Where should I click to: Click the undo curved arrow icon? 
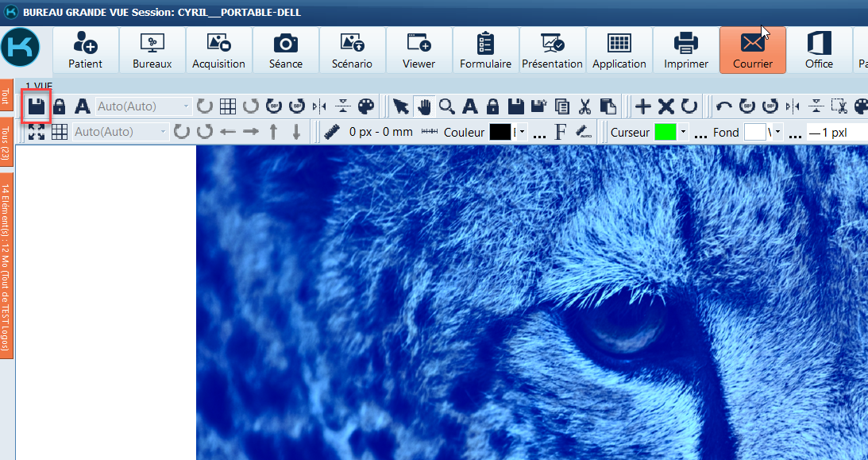723,106
